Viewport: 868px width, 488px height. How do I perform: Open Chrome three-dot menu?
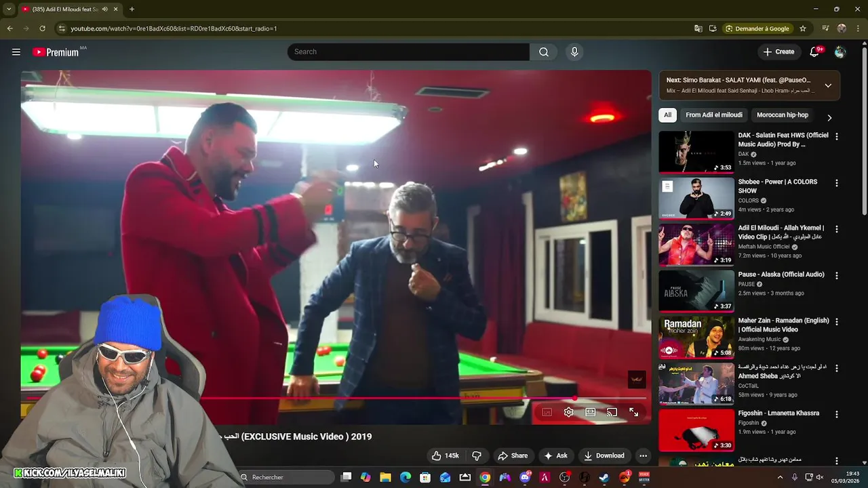[x=858, y=28]
